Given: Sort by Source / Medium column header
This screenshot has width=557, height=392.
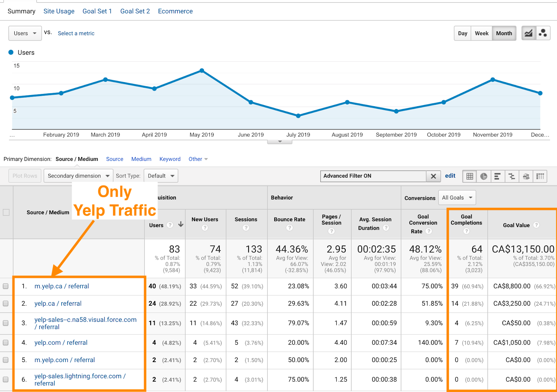Looking at the screenshot, I should point(48,212).
